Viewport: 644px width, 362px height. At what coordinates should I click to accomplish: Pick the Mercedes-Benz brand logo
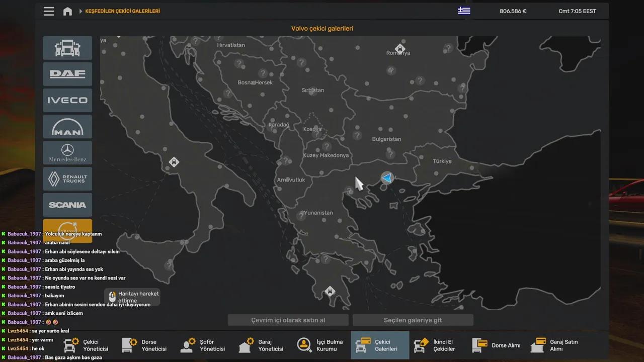[x=67, y=152]
